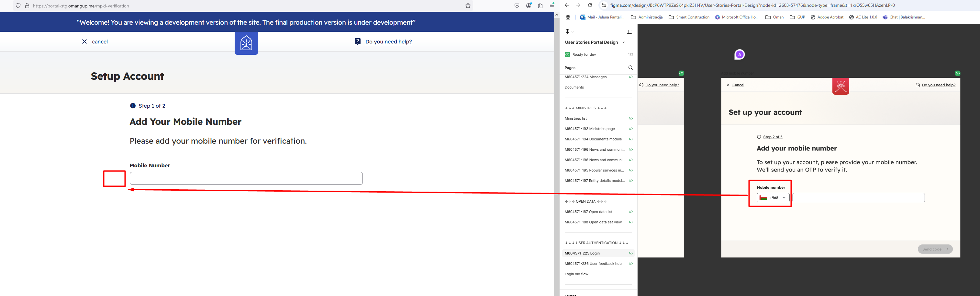Click the Step 1 of 2 link
980x296 pixels.
(x=152, y=106)
